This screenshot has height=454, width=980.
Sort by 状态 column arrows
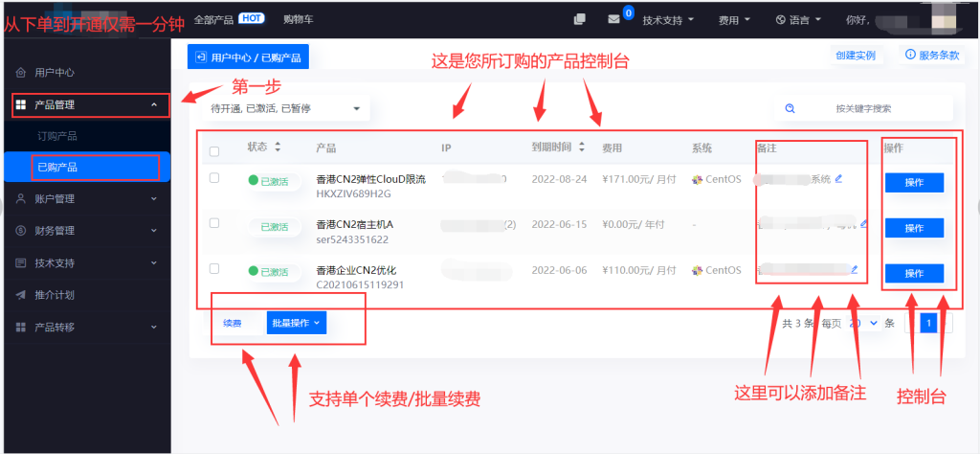point(278,148)
